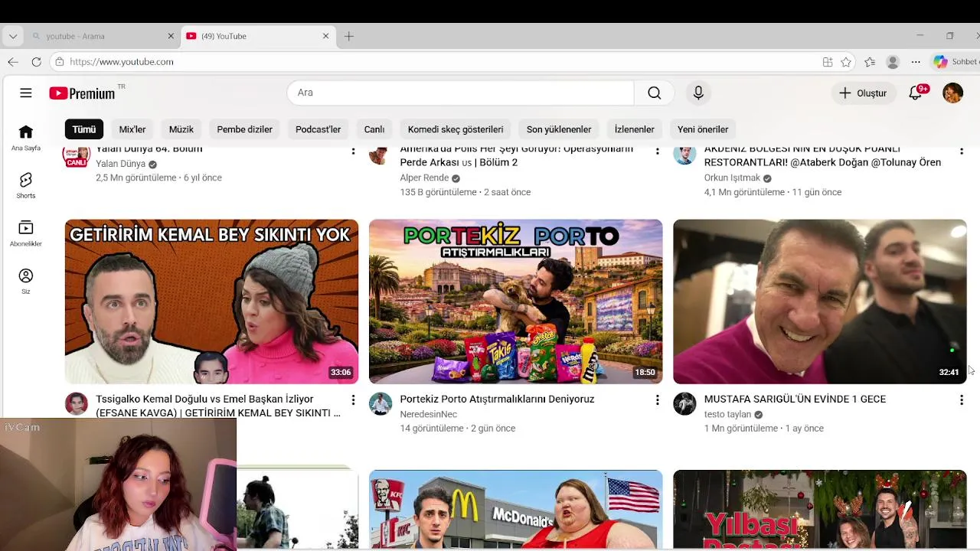This screenshot has width=980, height=551.
Task: Open Getiririm Kemal Bey video thumbnail
Action: pos(211,302)
